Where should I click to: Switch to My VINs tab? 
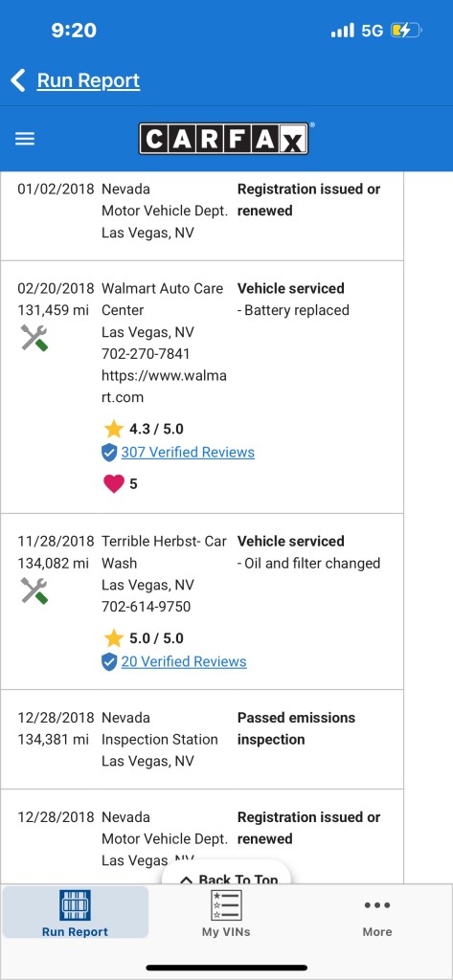(x=226, y=912)
